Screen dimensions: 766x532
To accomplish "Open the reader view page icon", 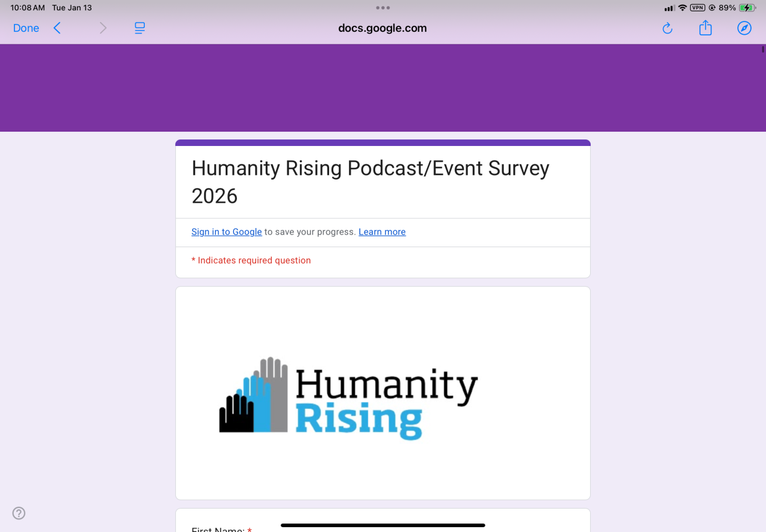I will point(140,28).
